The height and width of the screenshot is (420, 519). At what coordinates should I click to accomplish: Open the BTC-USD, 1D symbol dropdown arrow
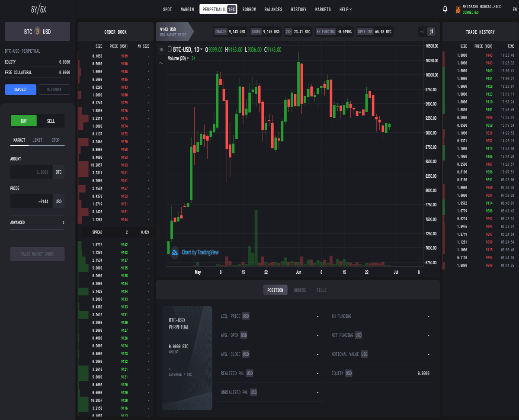tap(202, 50)
